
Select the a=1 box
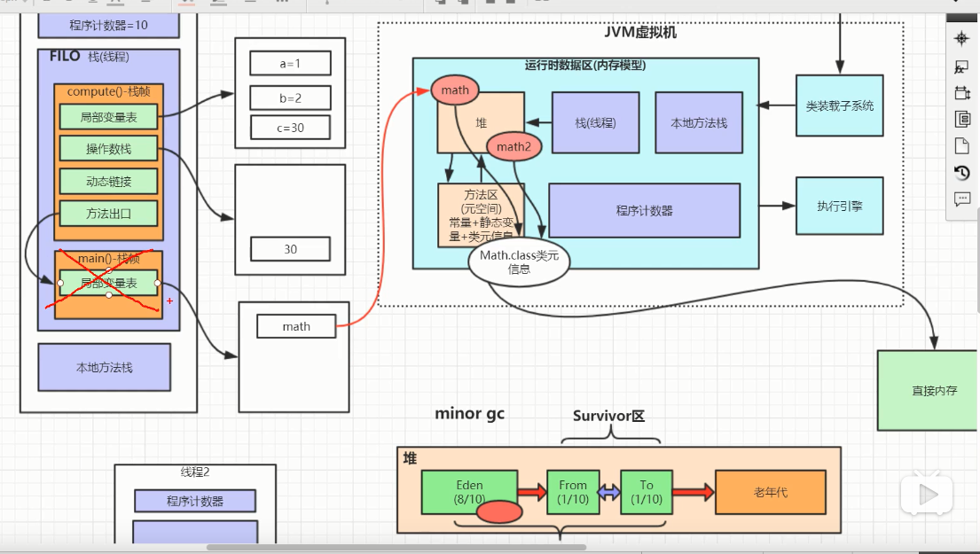(291, 64)
